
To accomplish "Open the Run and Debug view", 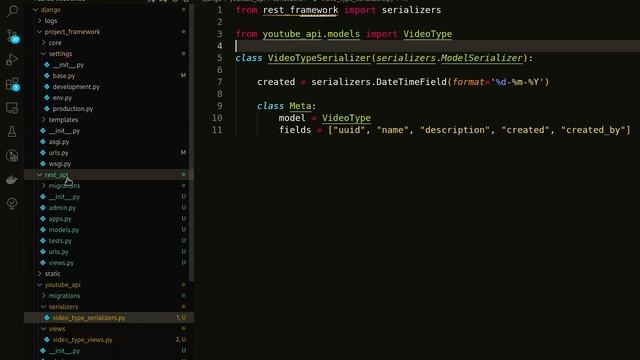I will click(x=12, y=60).
